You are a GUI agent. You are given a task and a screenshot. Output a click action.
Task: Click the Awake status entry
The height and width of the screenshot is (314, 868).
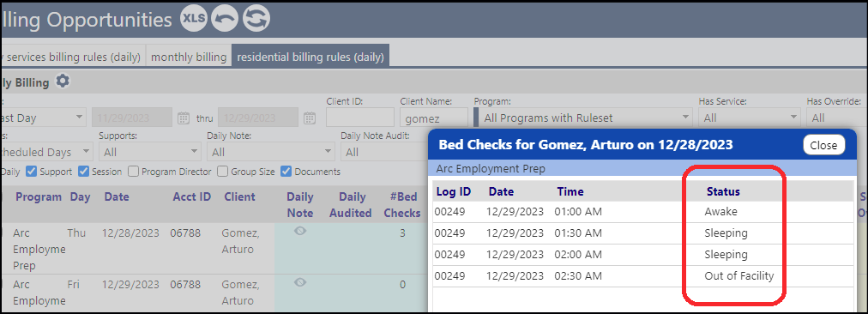(x=720, y=212)
